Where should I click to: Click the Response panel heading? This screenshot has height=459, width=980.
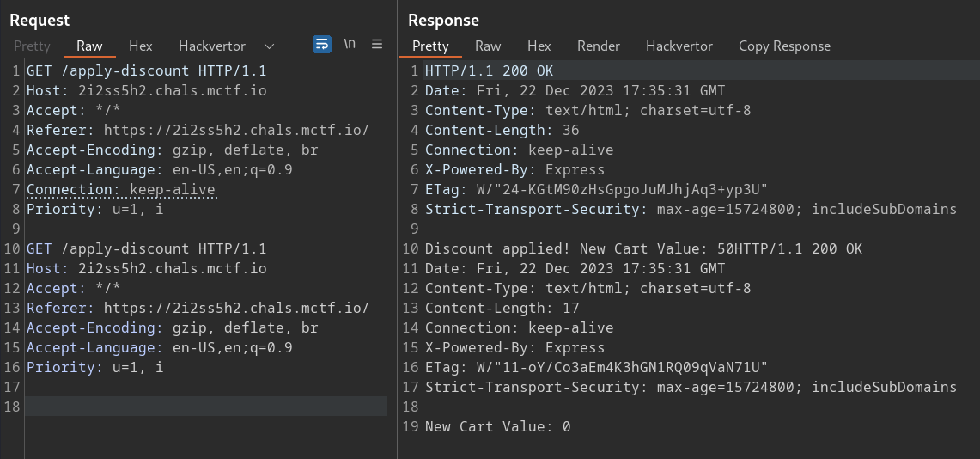coord(443,20)
